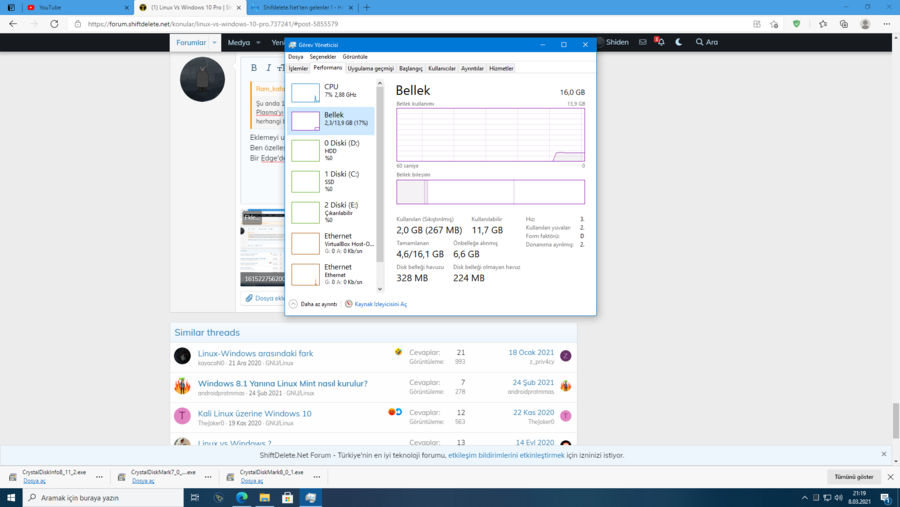
Task: Switch to the Başlangıç tab
Action: point(411,68)
